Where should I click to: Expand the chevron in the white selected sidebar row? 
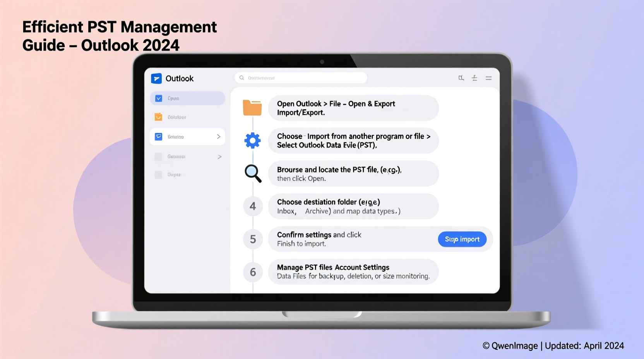click(219, 137)
